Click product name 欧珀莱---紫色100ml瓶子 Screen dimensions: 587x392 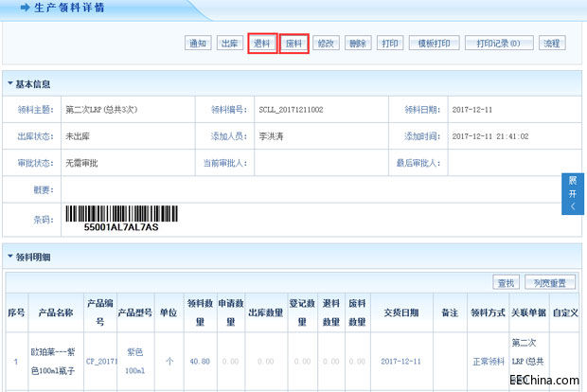tap(53, 362)
